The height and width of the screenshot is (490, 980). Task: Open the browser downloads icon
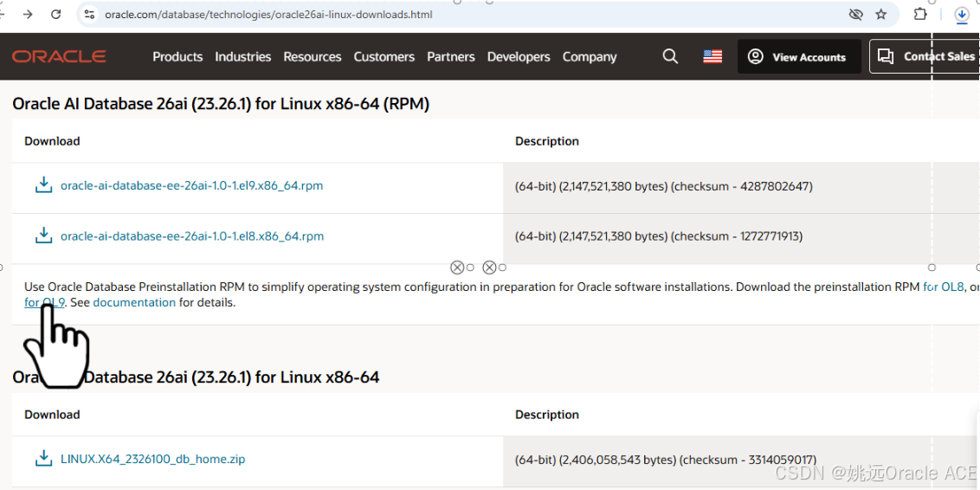click(x=961, y=15)
